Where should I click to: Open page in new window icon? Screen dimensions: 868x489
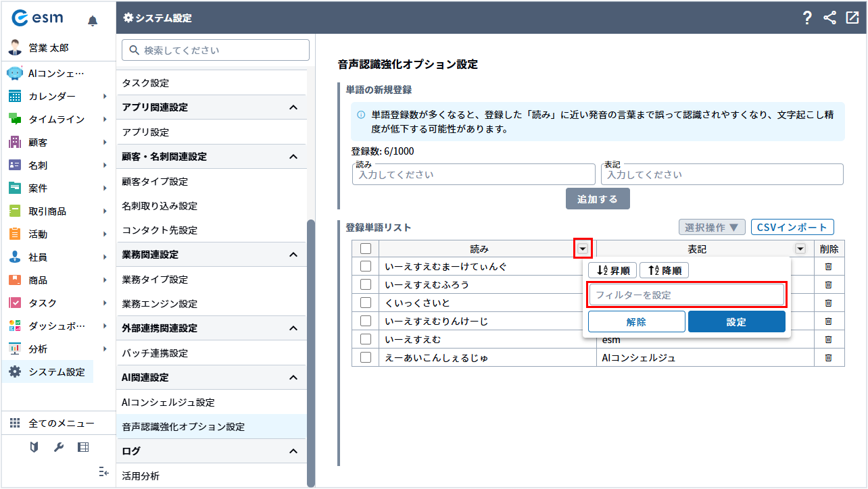tap(852, 18)
